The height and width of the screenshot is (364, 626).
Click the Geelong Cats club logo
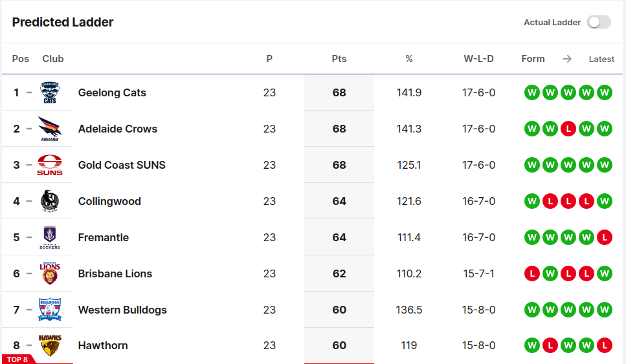click(x=50, y=92)
